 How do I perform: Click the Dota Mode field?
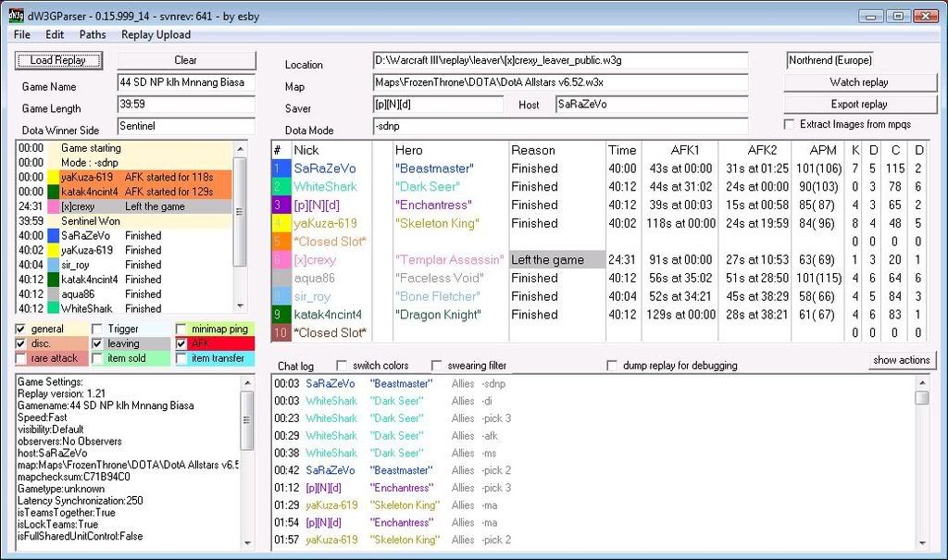click(560, 126)
